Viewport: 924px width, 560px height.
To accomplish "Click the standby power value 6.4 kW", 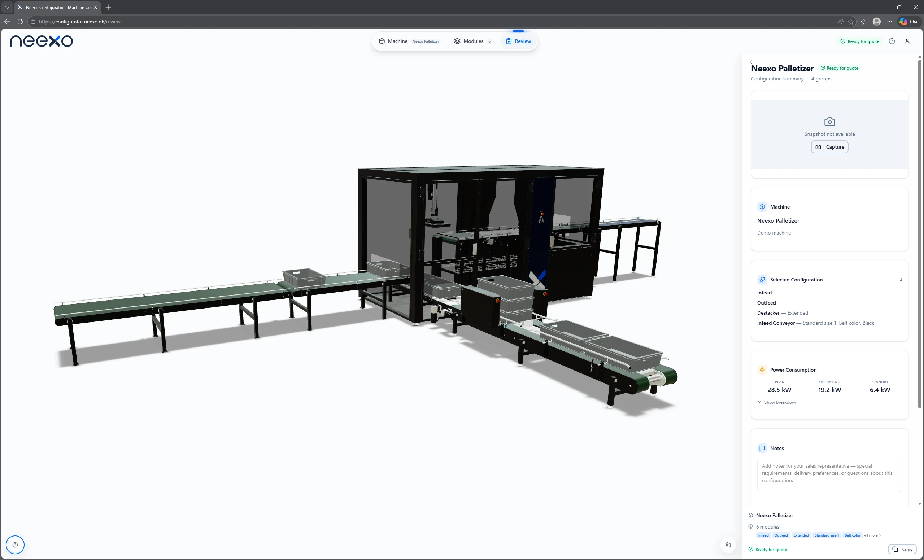I will (880, 390).
